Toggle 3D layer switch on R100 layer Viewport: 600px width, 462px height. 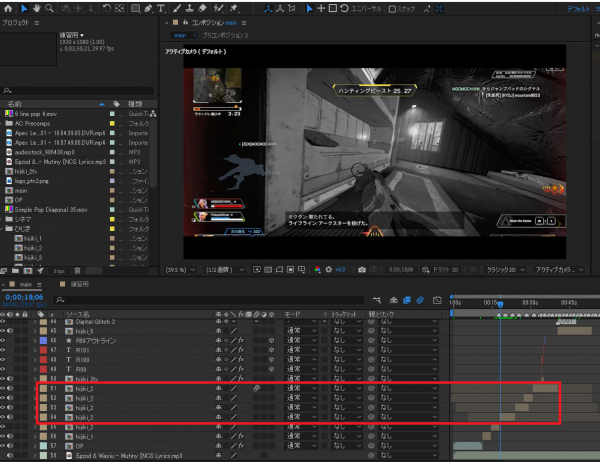271,359
